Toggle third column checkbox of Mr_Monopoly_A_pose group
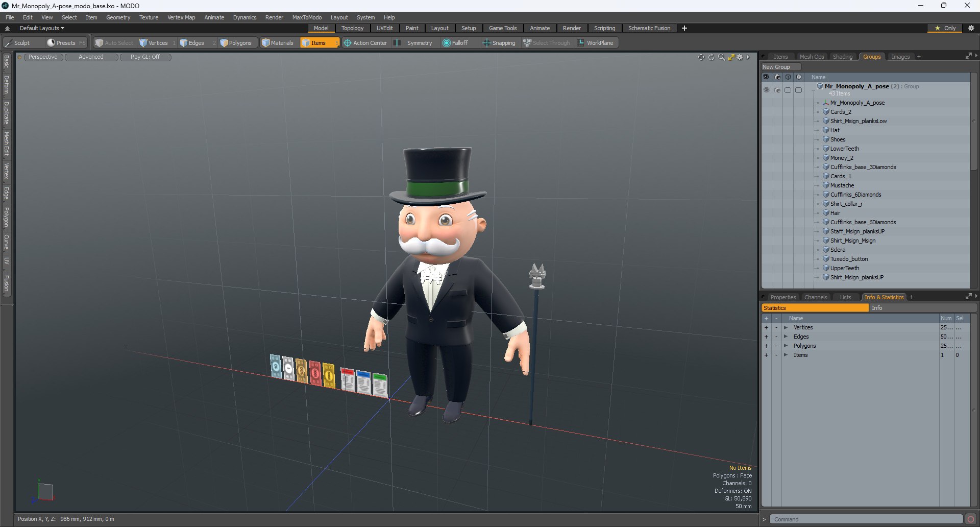 coord(788,90)
